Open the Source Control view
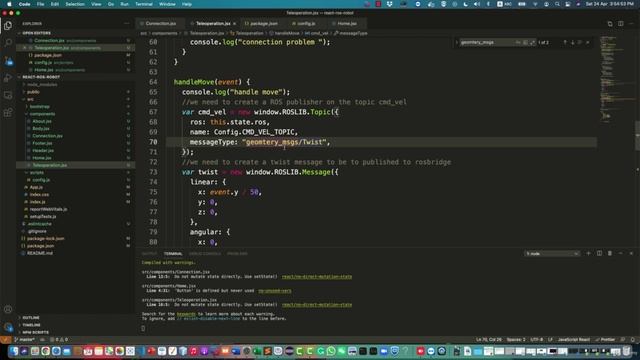The image size is (640, 360). point(8,61)
